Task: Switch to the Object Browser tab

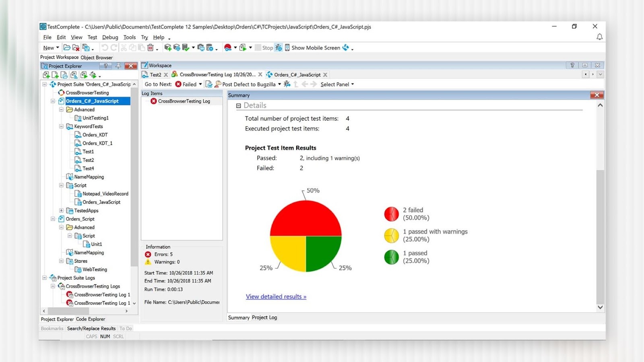Action: (97, 58)
